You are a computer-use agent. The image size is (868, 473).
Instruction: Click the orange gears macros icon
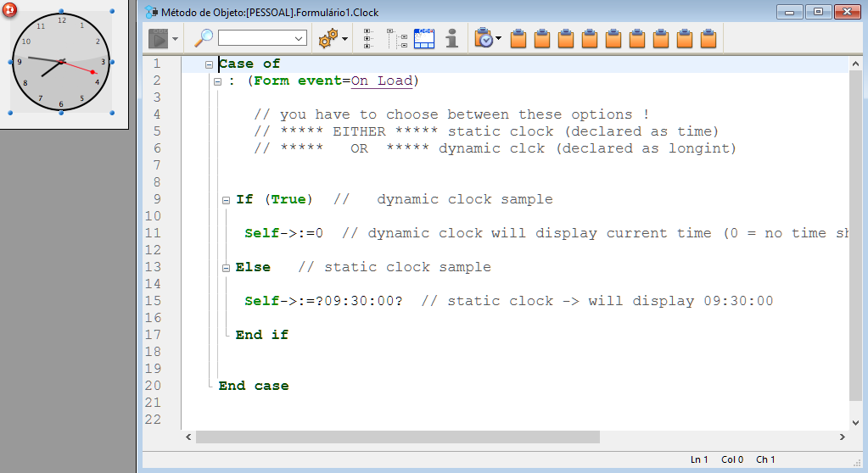click(328, 38)
